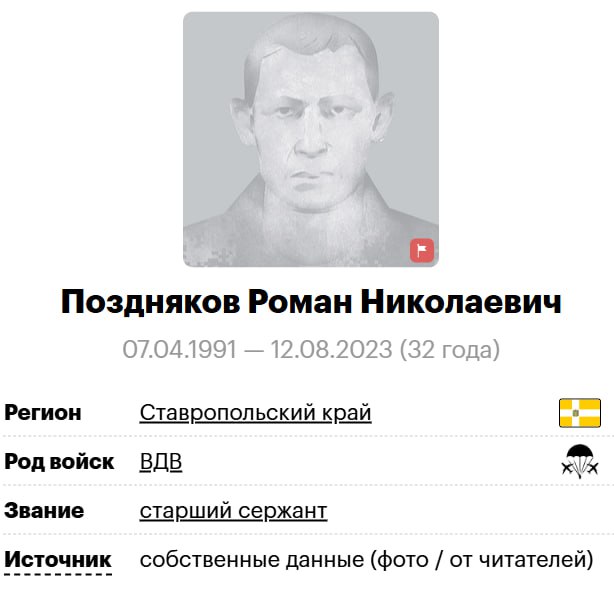This screenshot has height=592, width=614.
Task: Click the Род войск row label
Action: click(59, 462)
